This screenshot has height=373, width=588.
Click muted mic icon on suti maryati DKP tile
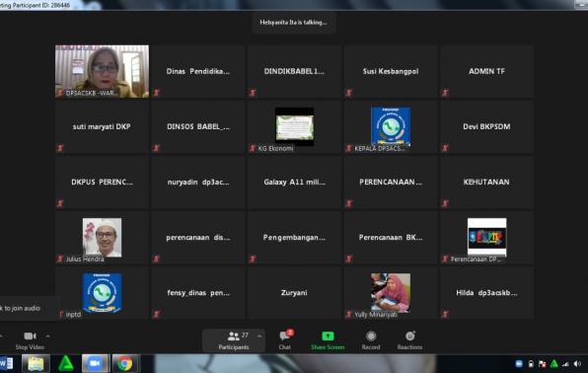click(60, 148)
